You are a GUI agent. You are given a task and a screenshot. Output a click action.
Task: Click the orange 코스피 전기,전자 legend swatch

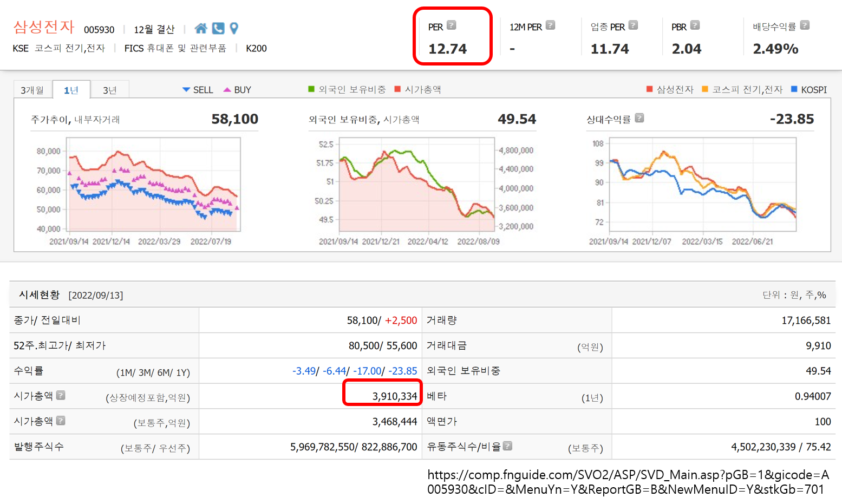[x=705, y=89]
